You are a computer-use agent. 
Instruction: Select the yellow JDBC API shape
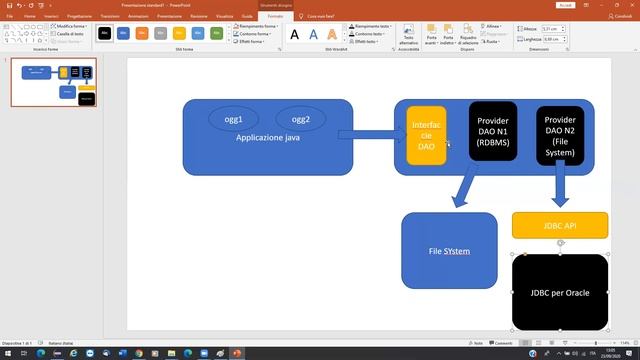tap(560, 225)
